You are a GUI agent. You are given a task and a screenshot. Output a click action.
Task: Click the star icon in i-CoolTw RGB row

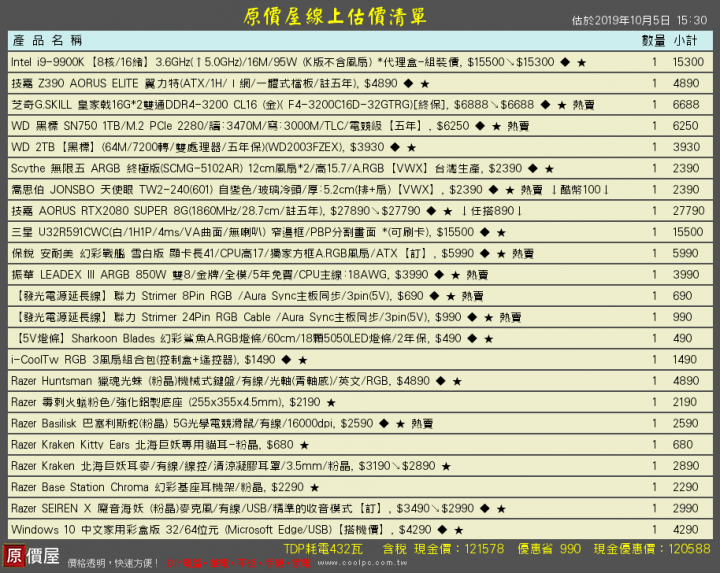coord(303,360)
